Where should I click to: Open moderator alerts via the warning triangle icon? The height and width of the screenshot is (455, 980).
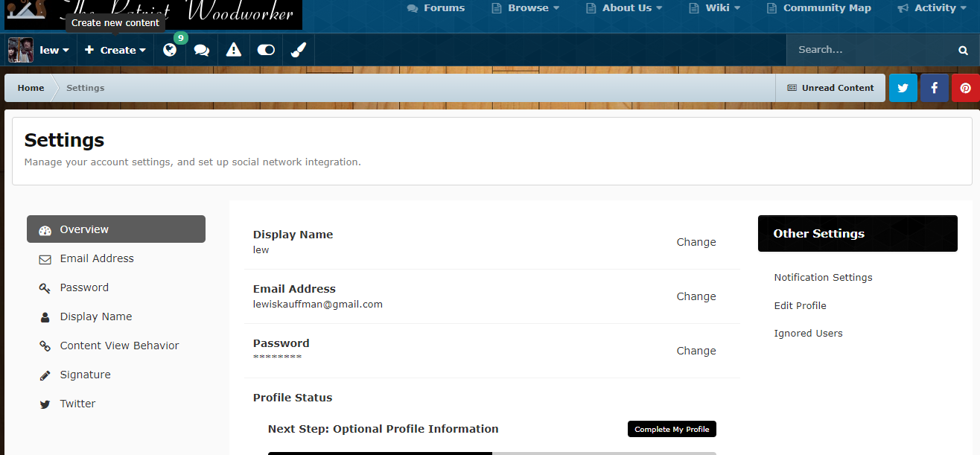[233, 50]
